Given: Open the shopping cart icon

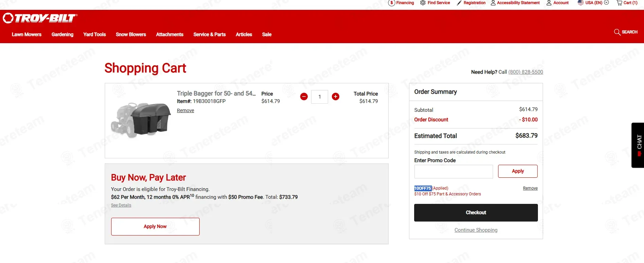Looking at the screenshot, I should (620, 3).
